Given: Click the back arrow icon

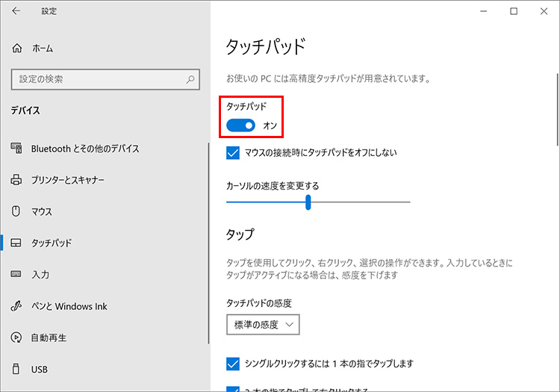Looking at the screenshot, I should pos(16,11).
